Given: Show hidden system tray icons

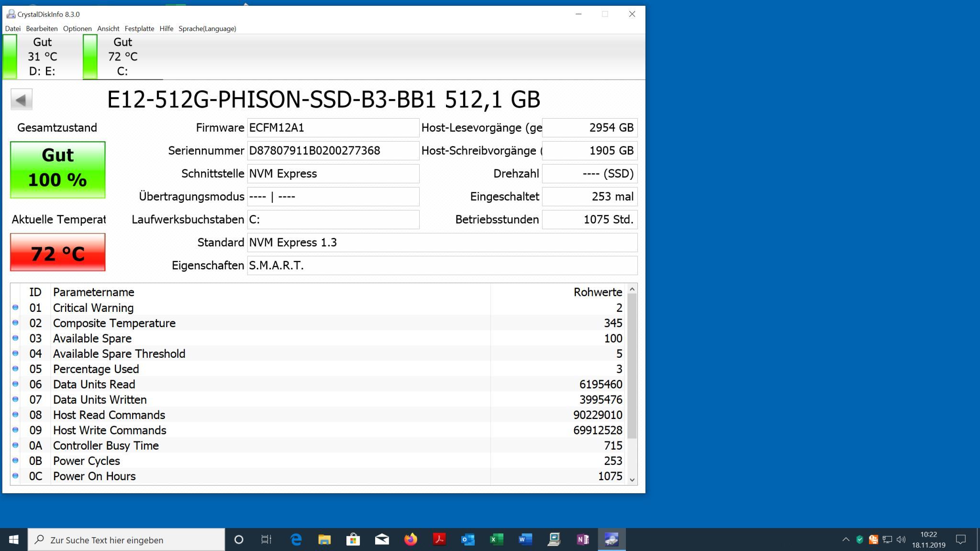Looking at the screenshot, I should click(846, 540).
